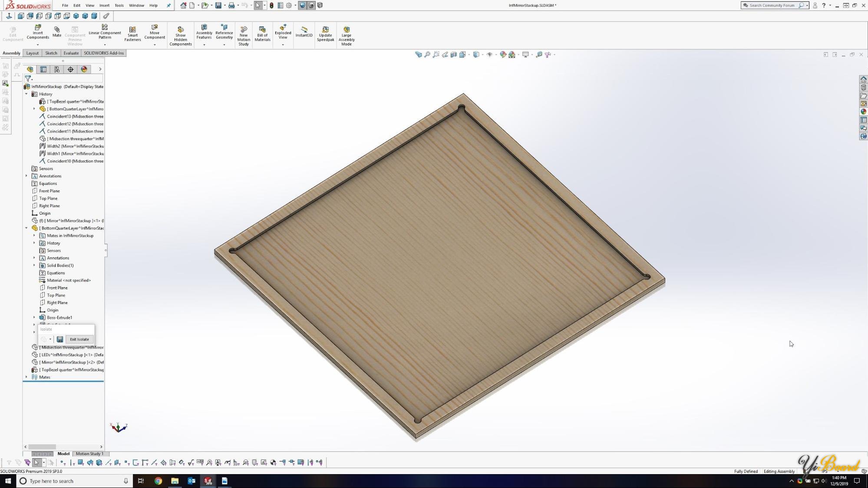Select the top-level Top Plane
The height and width of the screenshot is (488, 868).
coord(44,198)
